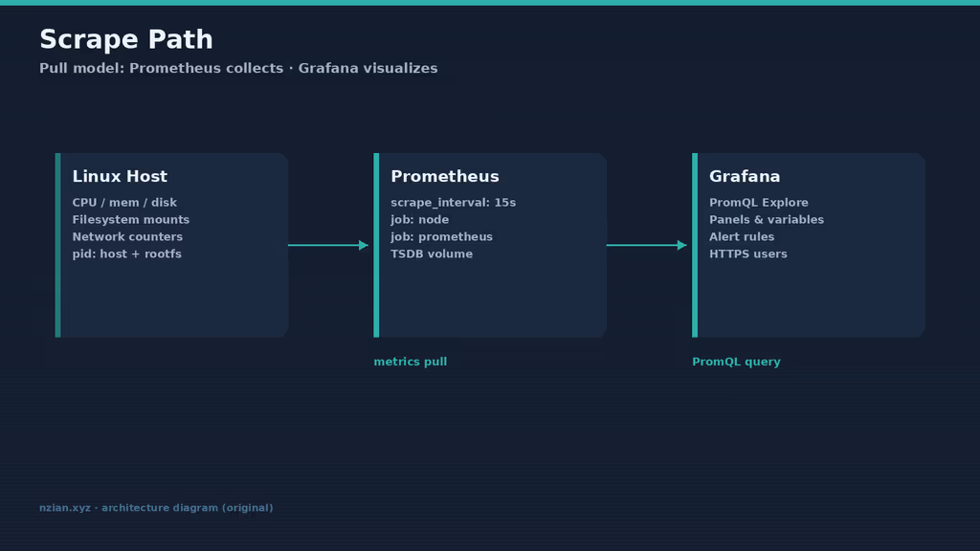980x551 pixels.
Task: Click the arrow from Linux Host to Prometheus
Action: pos(328,245)
